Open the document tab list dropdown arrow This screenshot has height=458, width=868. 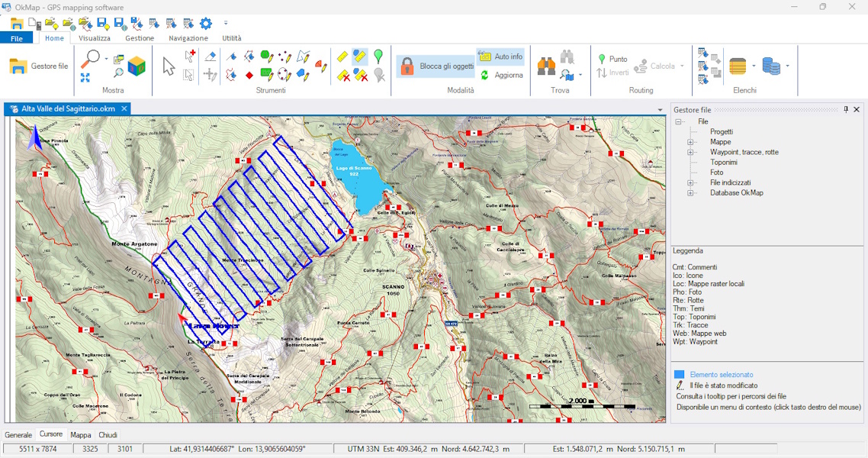[660, 110]
